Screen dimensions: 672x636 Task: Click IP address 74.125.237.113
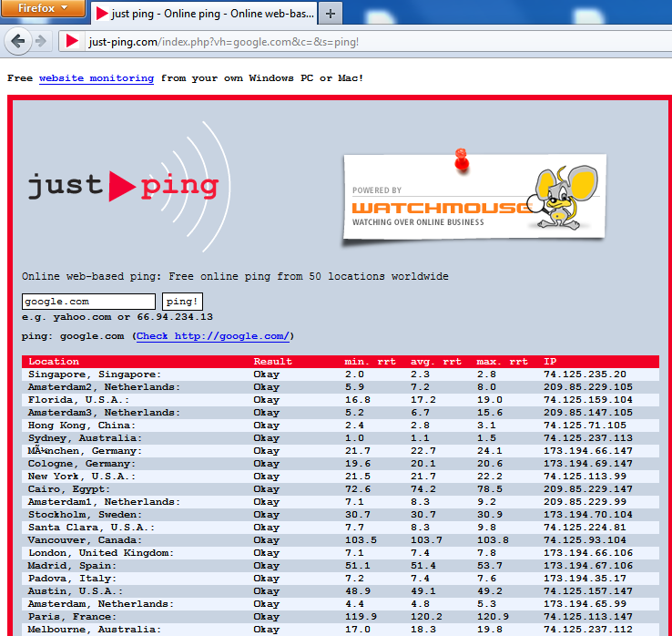coord(588,438)
